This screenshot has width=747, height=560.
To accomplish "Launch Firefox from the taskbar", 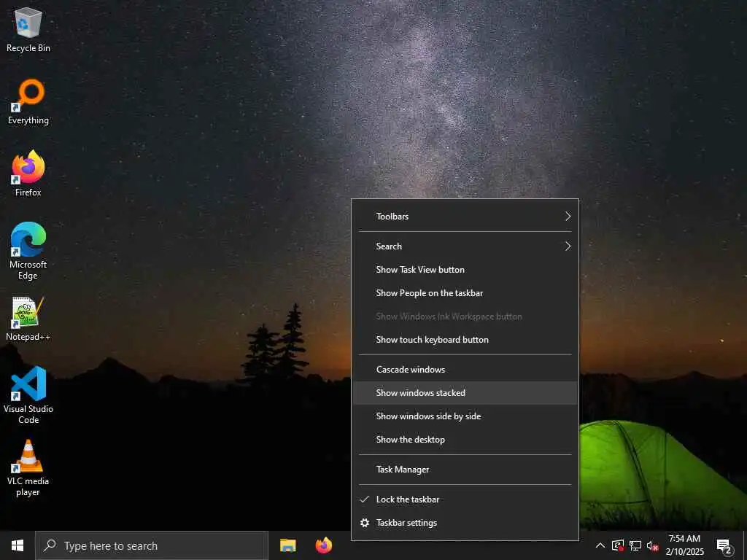I will 324,545.
